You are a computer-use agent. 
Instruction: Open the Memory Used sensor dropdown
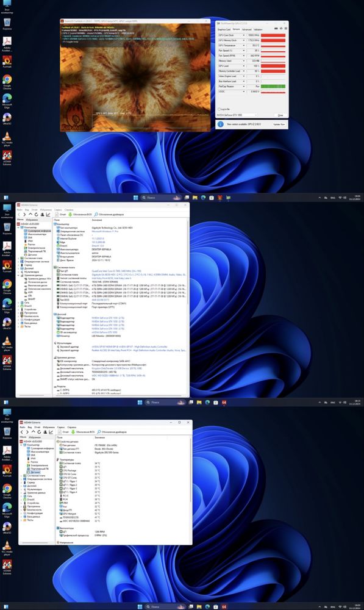pos(244,60)
